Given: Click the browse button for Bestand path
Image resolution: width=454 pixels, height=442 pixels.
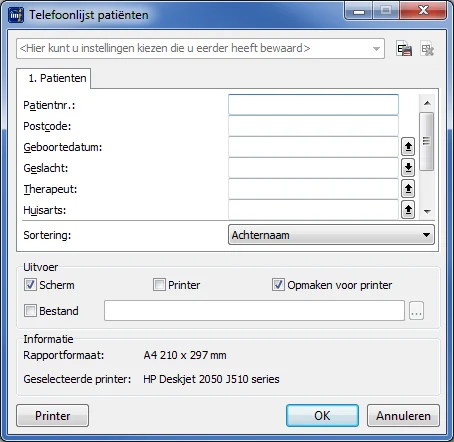Looking at the screenshot, I should (416, 311).
